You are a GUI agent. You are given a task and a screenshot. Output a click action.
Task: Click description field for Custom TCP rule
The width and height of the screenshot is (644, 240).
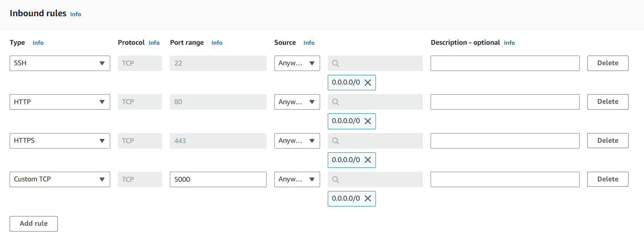(x=505, y=179)
